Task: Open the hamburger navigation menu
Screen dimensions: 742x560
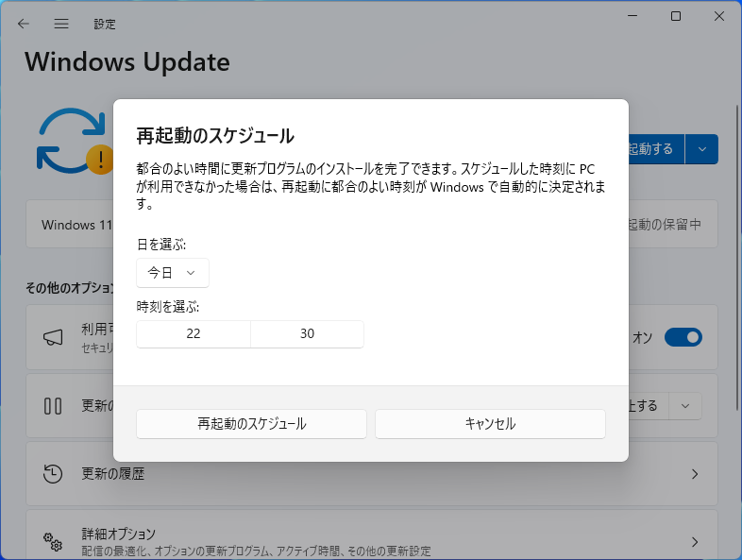Action: pyautogui.click(x=61, y=24)
